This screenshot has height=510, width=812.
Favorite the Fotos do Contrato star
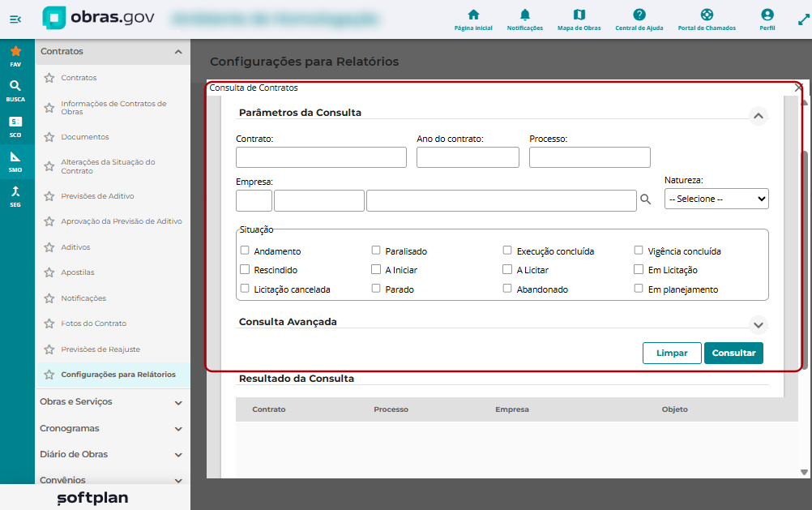[49, 324]
